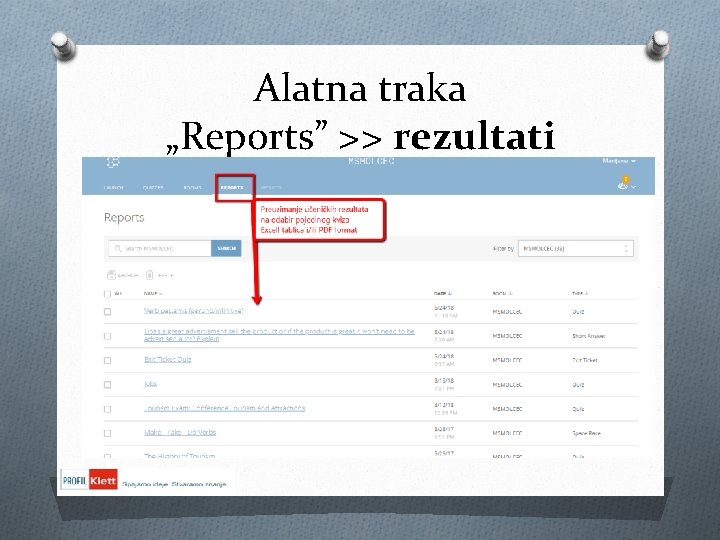Image resolution: width=720 pixels, height=540 pixels.
Task: Check the Tourism Exam report checkbox
Action: tap(107, 409)
